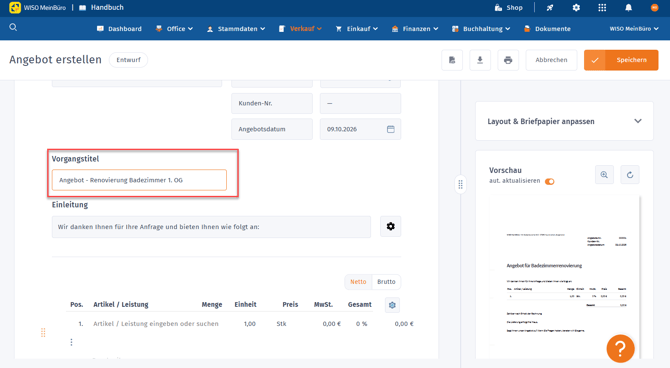The height and width of the screenshot is (368, 670).
Task: Select the Netto price mode
Action: 358,282
